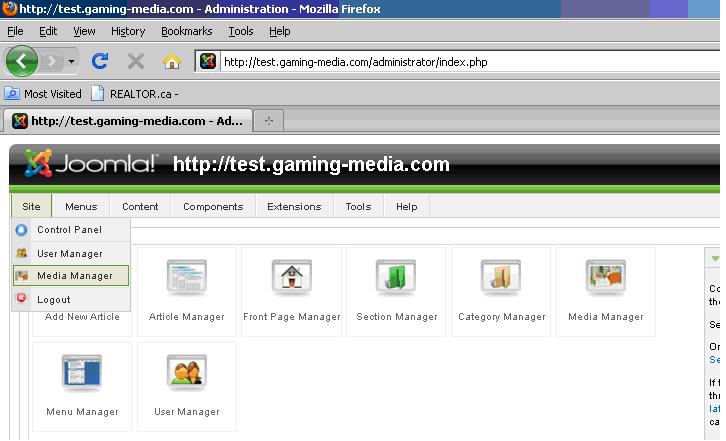Viewport: 726px width, 441px height.
Task: Click the Joomla favicon in the address bar
Action: click(x=208, y=61)
